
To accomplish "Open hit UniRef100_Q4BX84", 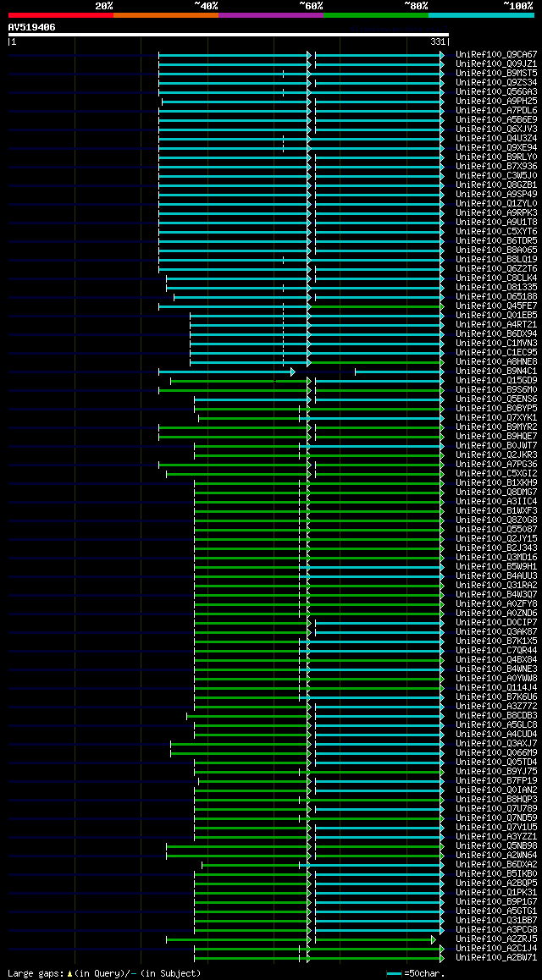I will [496, 661].
